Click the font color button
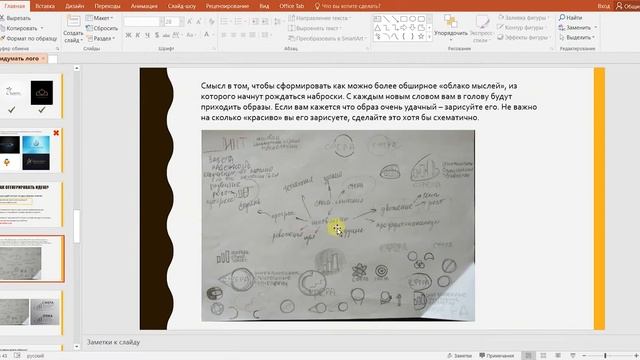This screenshot has height=360, width=640. 207,35
